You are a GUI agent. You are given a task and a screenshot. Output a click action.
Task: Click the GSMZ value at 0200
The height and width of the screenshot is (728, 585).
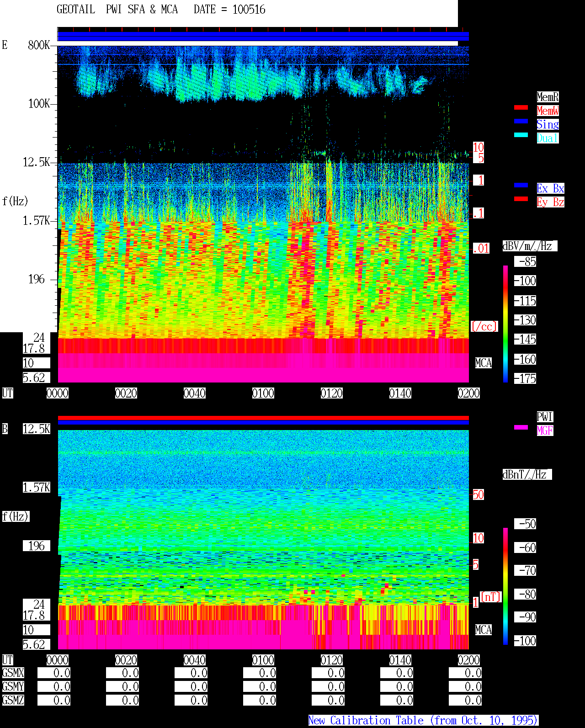465,700
